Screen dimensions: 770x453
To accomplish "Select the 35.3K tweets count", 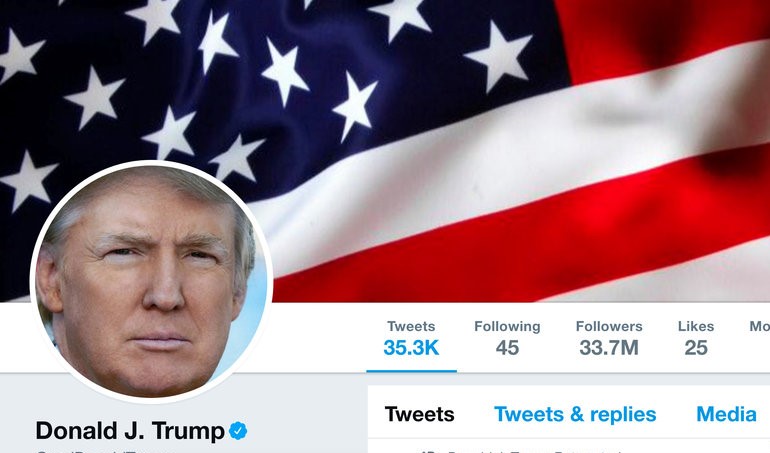I will (411, 348).
